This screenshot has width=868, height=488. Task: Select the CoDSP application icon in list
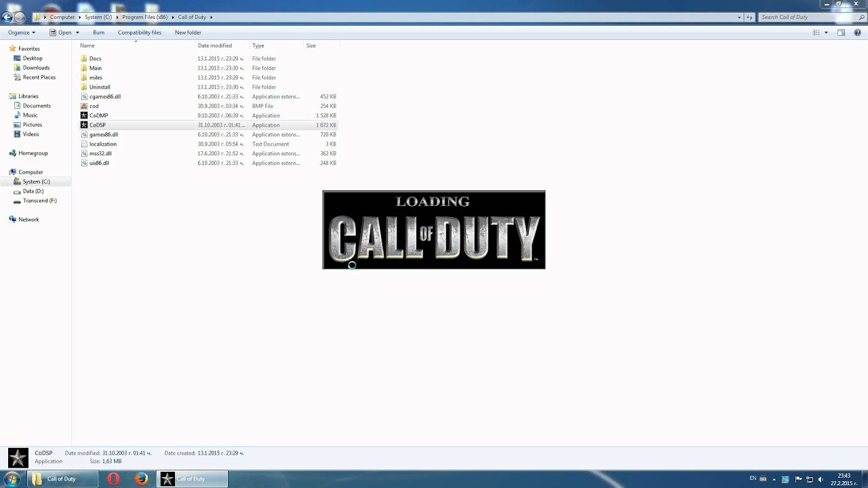(x=84, y=125)
